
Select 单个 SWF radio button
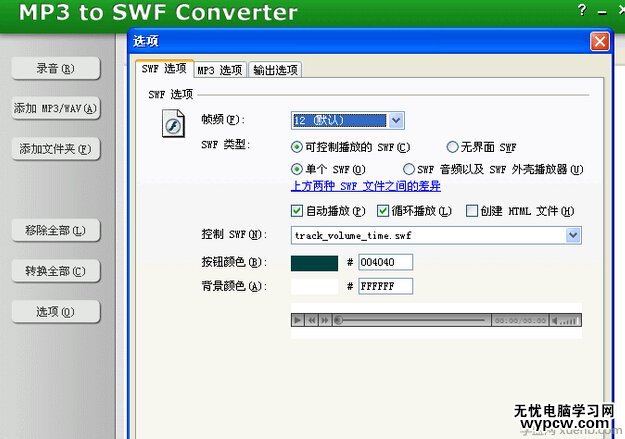coord(296,169)
